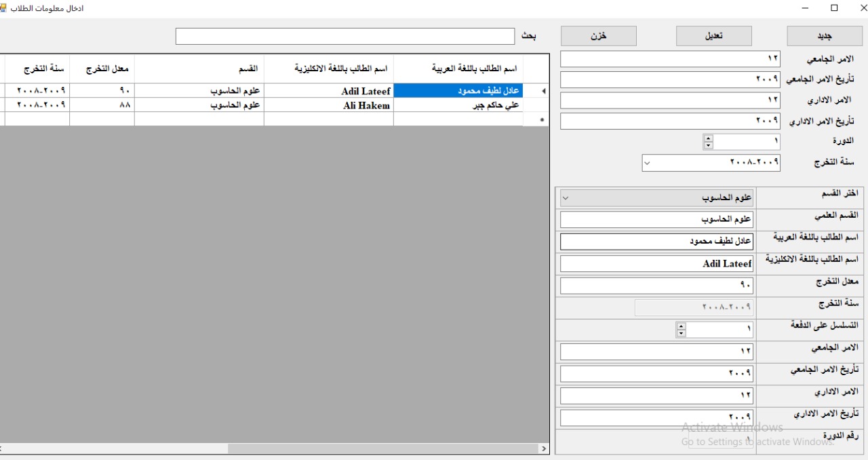Viewport: 868px width, 460px height.
Task: Click the تعديل (Edit) button
Action: 714,36
